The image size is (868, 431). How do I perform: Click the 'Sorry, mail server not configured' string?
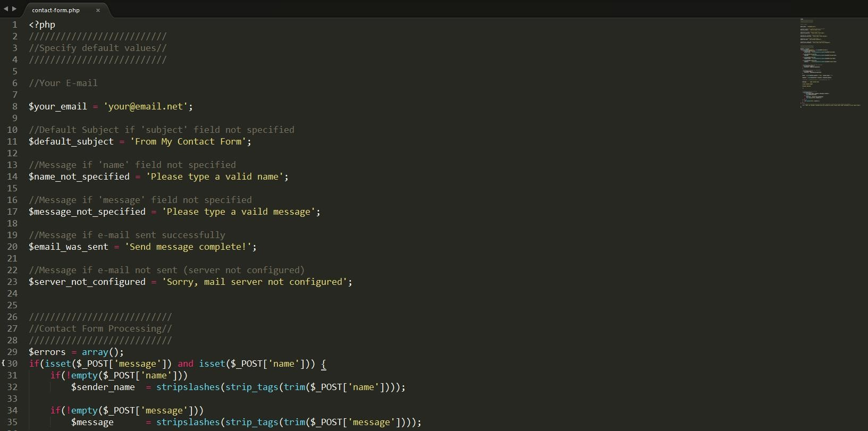click(x=255, y=282)
